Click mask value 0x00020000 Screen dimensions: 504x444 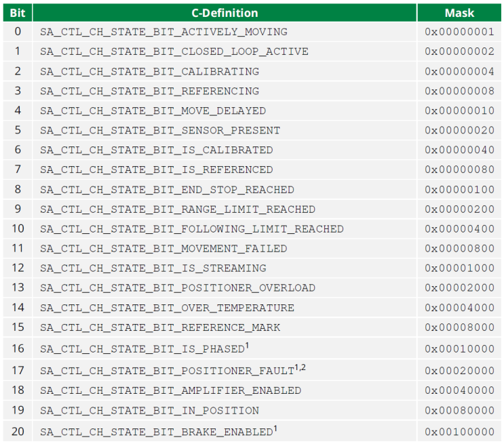pyautogui.click(x=459, y=370)
